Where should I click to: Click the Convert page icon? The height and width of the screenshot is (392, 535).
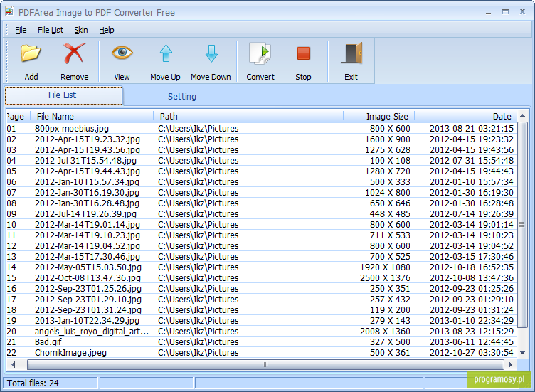260,53
